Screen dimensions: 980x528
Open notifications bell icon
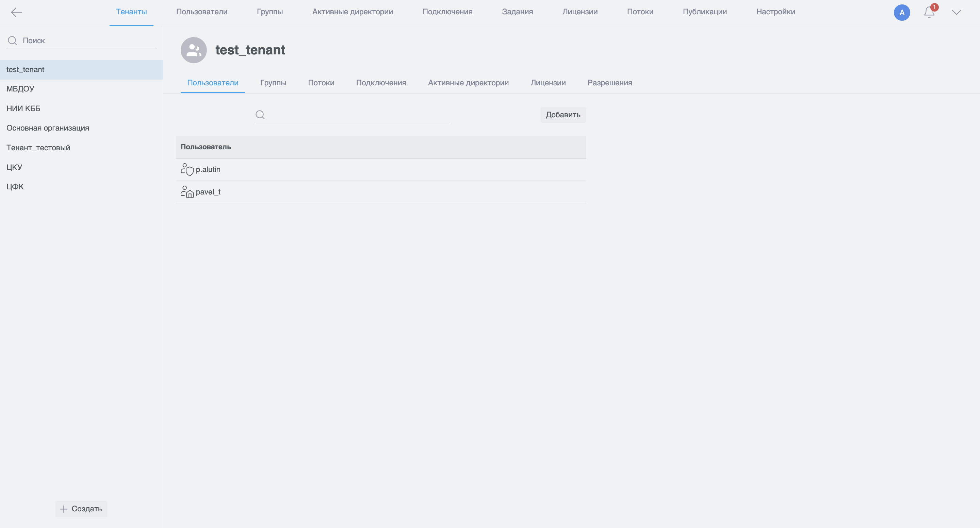929,12
